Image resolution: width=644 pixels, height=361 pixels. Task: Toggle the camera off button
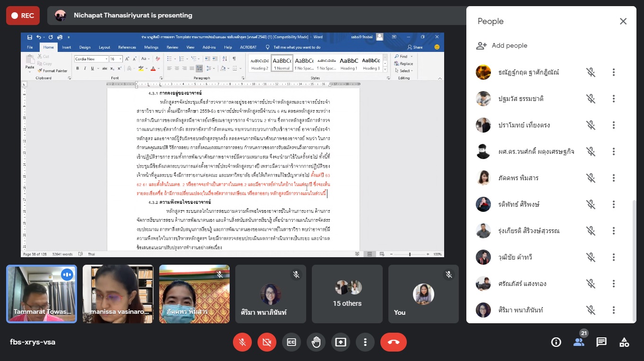tap(267, 342)
